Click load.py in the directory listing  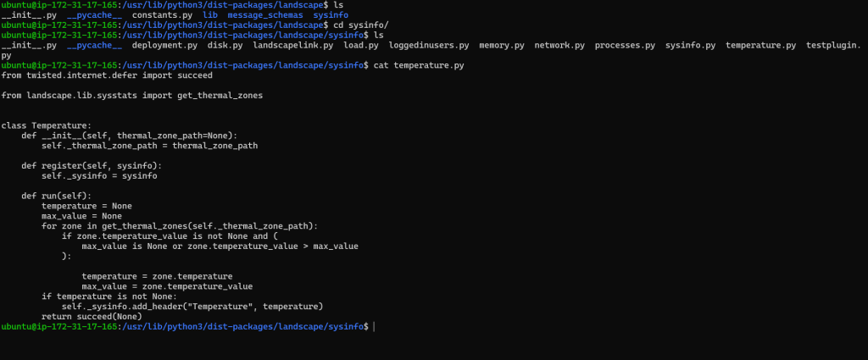coord(360,44)
